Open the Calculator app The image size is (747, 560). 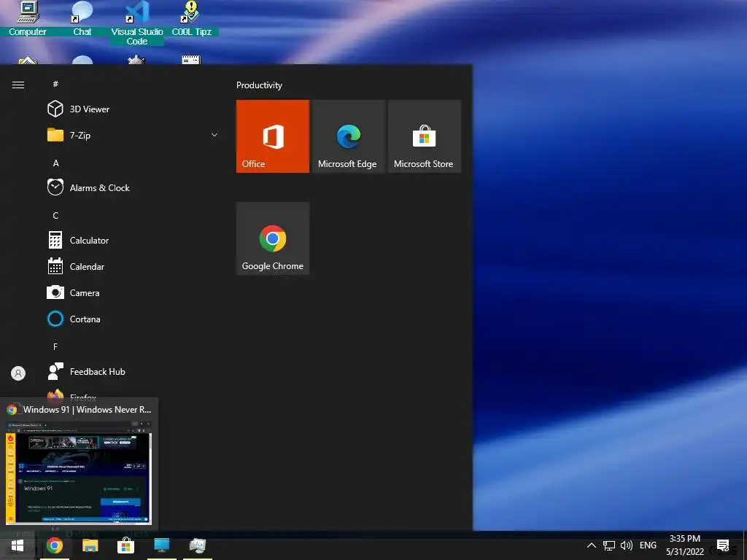click(x=89, y=240)
